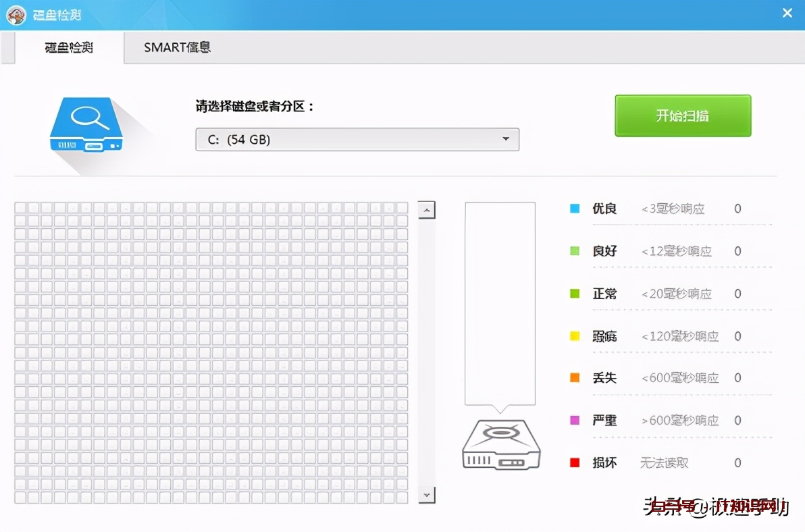Image resolution: width=805 pixels, height=532 pixels.
Task: Click the gray hard drive icon
Action: [501, 444]
